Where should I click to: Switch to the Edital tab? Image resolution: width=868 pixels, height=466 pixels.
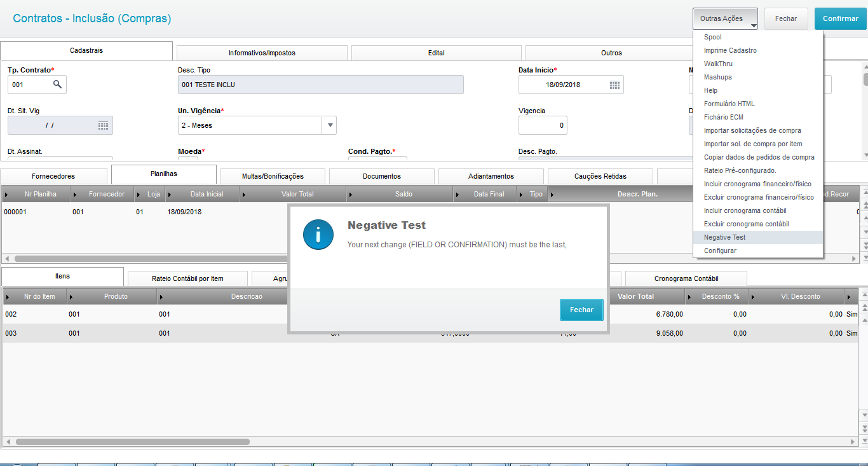point(436,53)
